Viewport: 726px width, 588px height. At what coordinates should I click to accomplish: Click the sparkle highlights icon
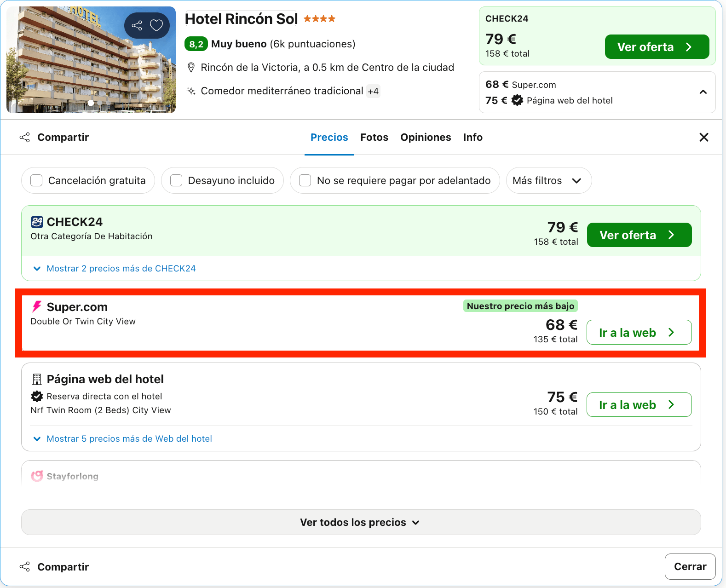[x=191, y=91]
